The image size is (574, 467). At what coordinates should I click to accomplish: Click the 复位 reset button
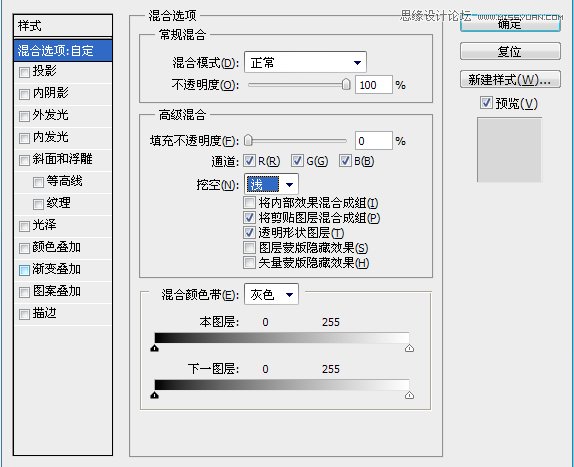(510, 51)
